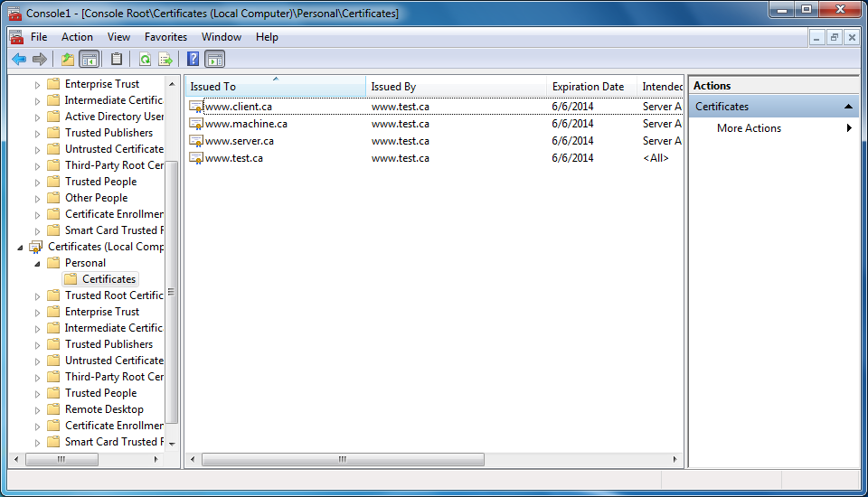Toggle Show/Hide Action Pane toolbar button

click(x=214, y=60)
